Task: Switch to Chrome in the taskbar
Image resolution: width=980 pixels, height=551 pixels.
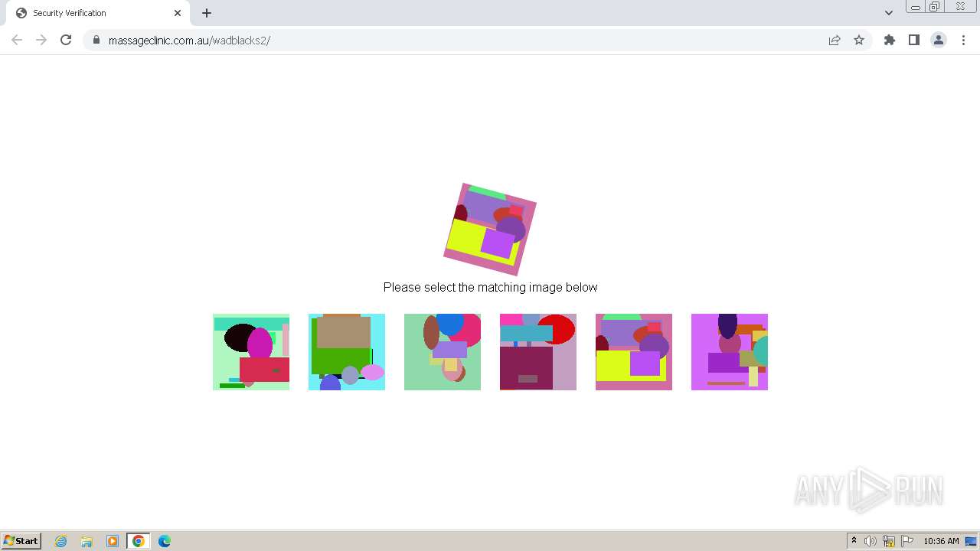Action: pos(139,541)
